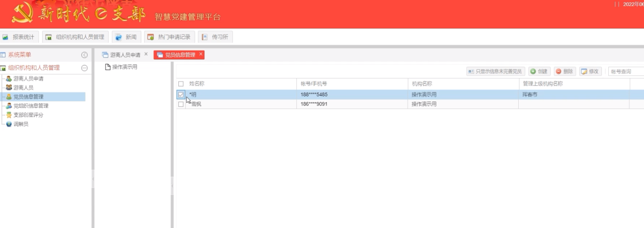644x228 pixels.
Task: Click 只显示信息未完善党员 filter button
Action: 495,71
